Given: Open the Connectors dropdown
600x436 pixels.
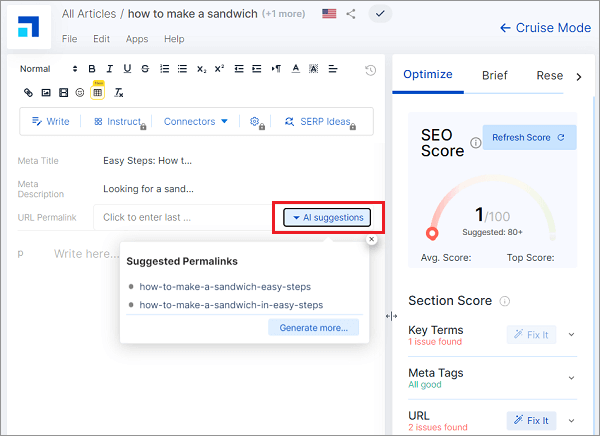Looking at the screenshot, I should point(196,122).
